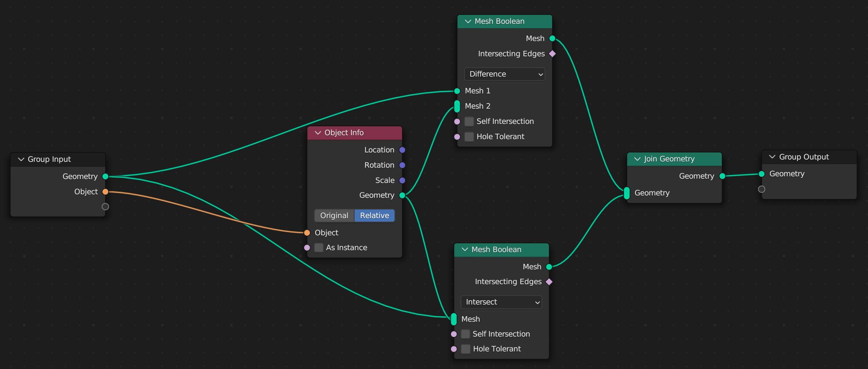Collapse the Group Input node
This screenshot has width=868, height=369.
(21, 159)
